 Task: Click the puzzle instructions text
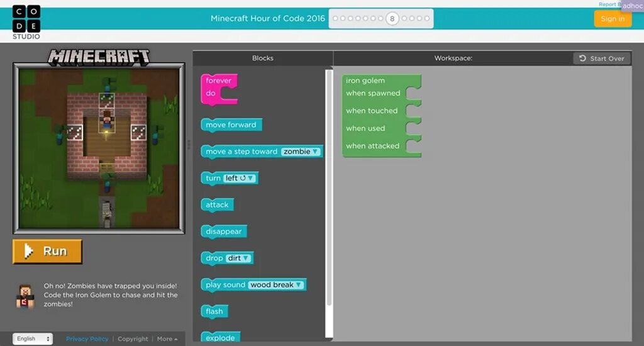pos(111,295)
